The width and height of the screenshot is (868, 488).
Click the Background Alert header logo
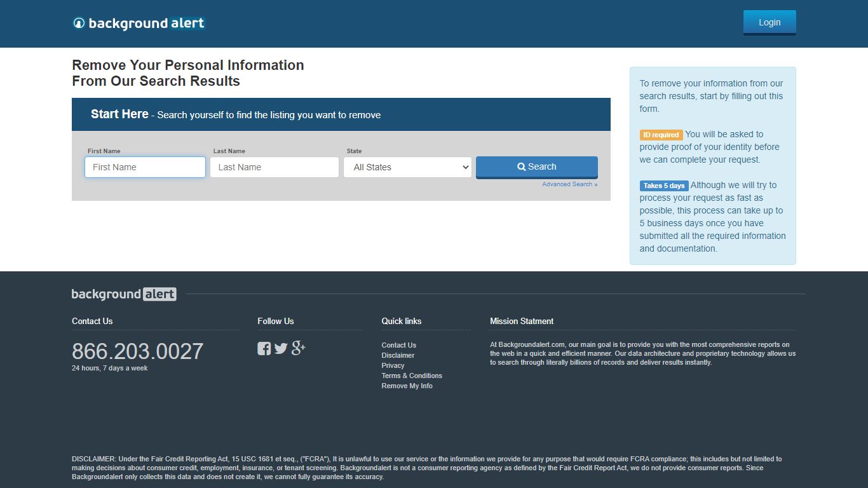139,24
